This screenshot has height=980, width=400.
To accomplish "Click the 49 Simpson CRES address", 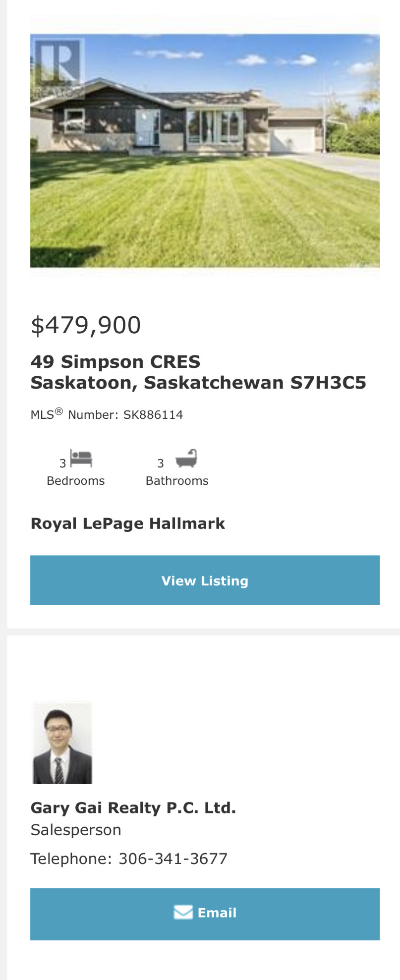I will tap(115, 362).
